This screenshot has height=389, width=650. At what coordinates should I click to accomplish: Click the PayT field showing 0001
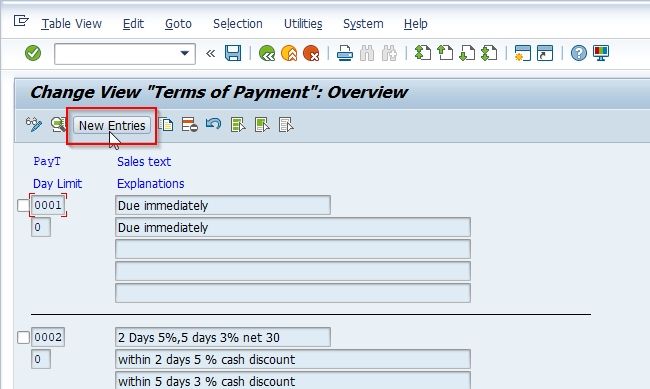pyautogui.click(x=48, y=205)
